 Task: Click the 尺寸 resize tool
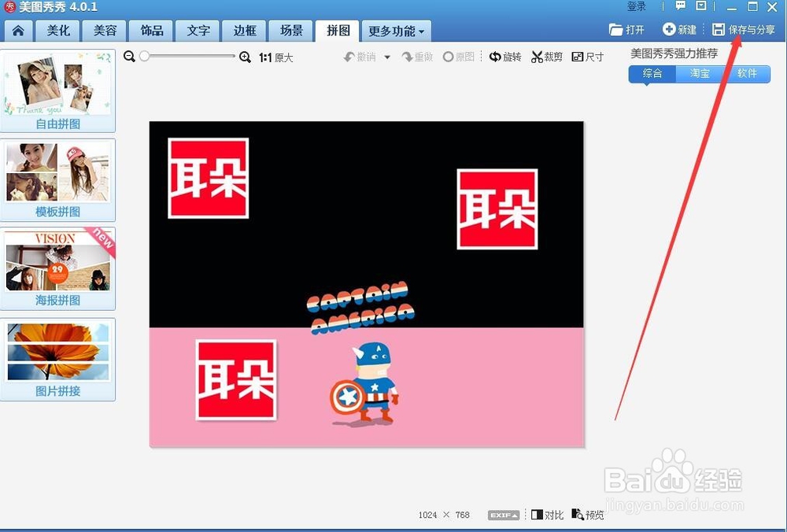588,57
